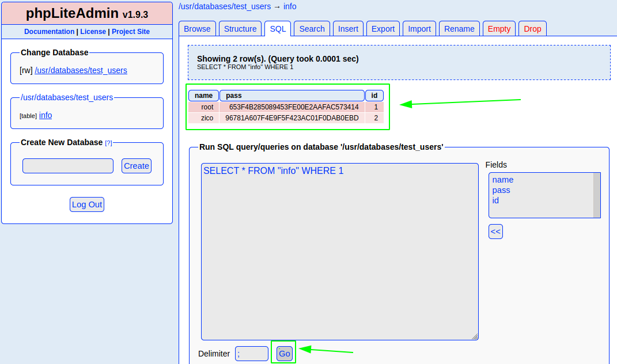Open the Project Site link
This screenshot has width=617, height=364.
[x=131, y=32]
